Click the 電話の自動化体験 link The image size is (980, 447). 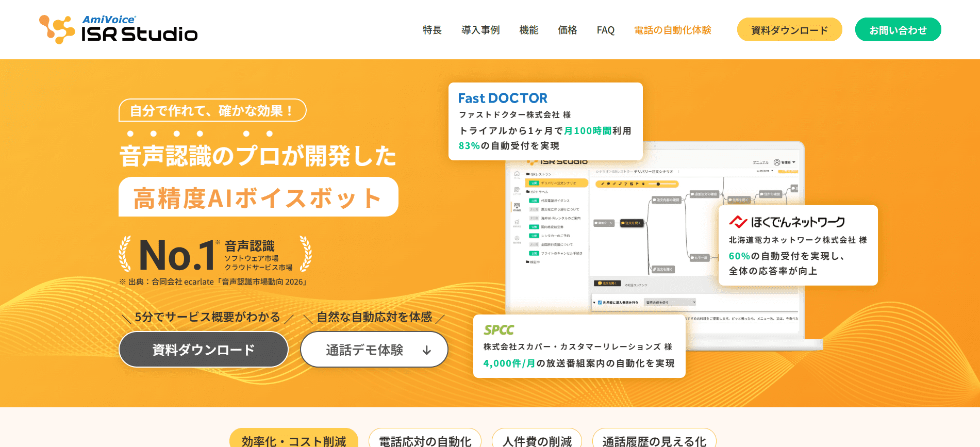673,30
